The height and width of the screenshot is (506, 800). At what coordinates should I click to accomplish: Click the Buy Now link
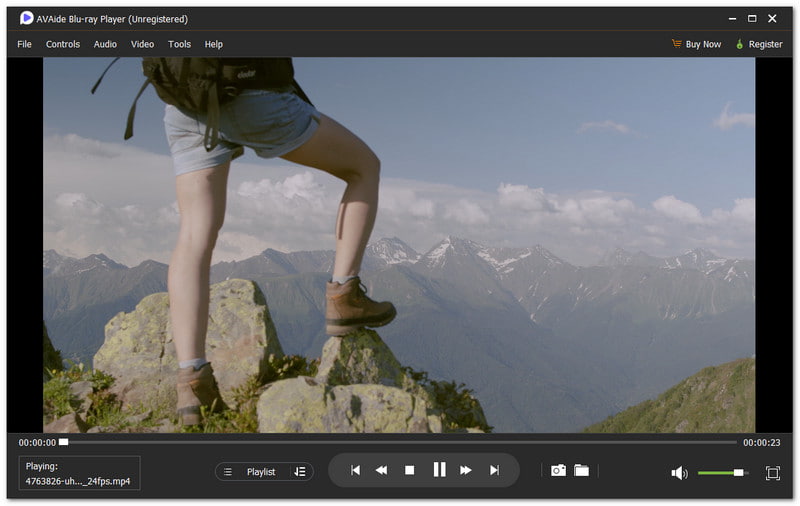(x=696, y=44)
